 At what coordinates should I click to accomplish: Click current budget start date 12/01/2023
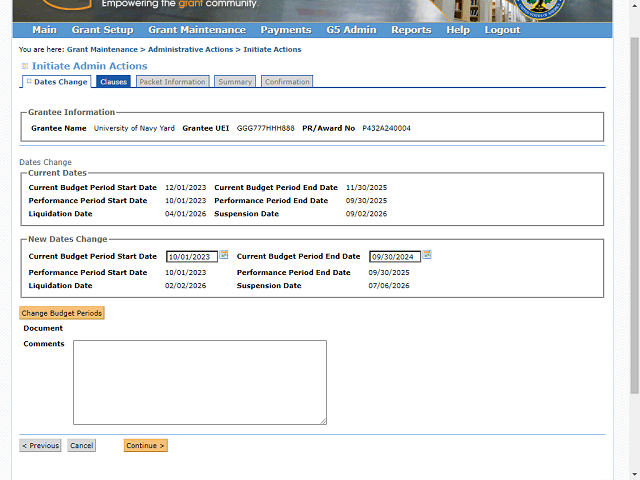coord(186,188)
